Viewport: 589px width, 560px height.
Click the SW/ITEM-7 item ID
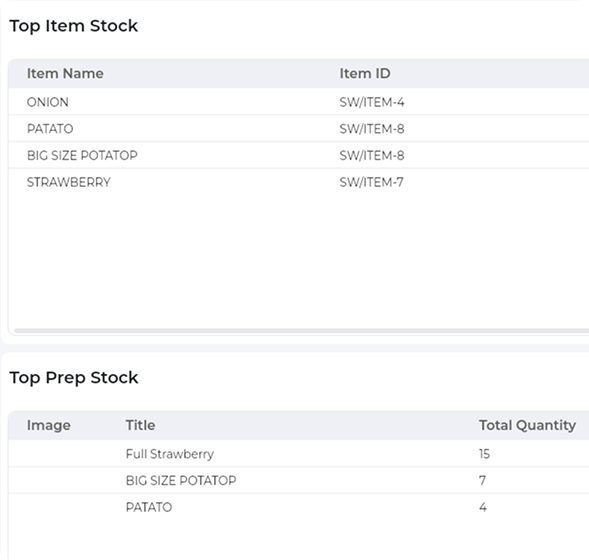point(372,182)
